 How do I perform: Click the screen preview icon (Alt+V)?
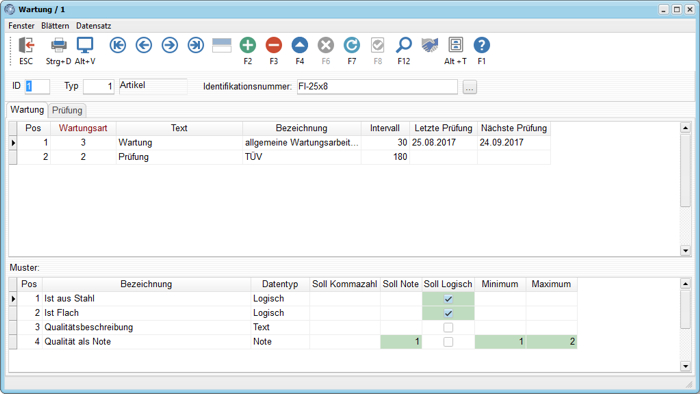tap(85, 45)
